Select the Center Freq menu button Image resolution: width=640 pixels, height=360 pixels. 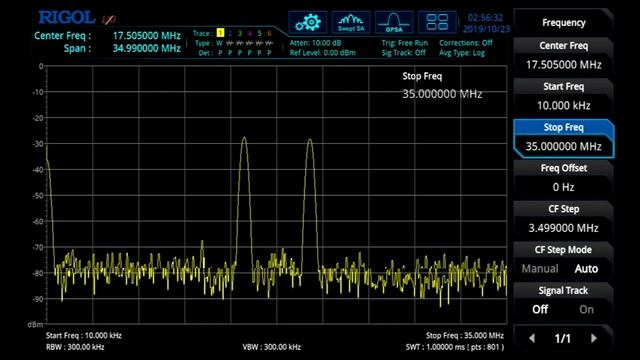[x=563, y=56]
